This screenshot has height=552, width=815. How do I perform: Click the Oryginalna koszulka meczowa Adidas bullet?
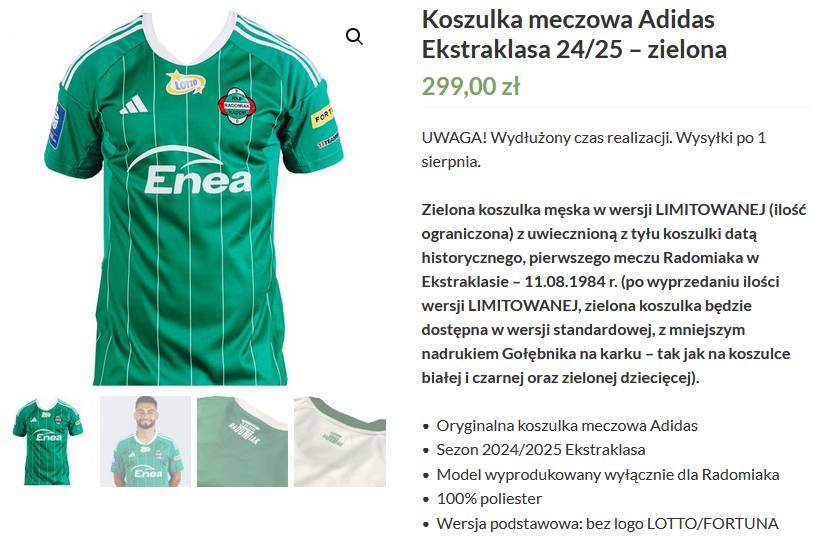[567, 426]
